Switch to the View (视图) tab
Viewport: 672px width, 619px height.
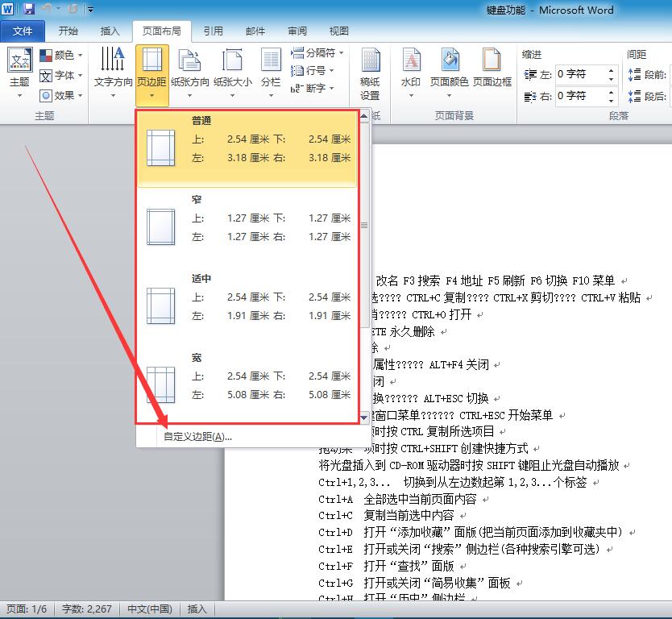click(x=338, y=31)
